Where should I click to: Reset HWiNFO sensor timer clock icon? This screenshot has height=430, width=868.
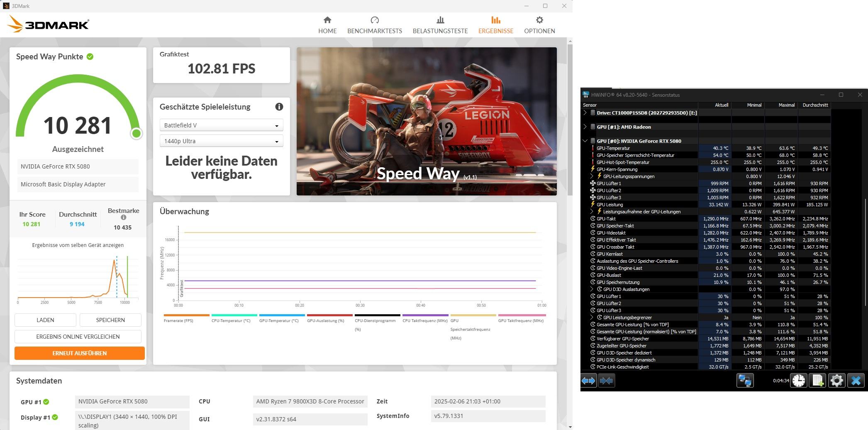[x=799, y=381]
